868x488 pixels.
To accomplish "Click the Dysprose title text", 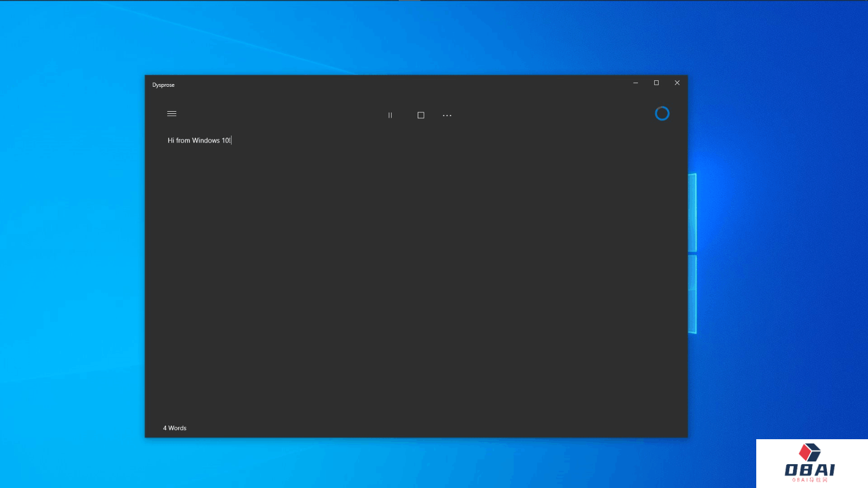I will 163,85.
